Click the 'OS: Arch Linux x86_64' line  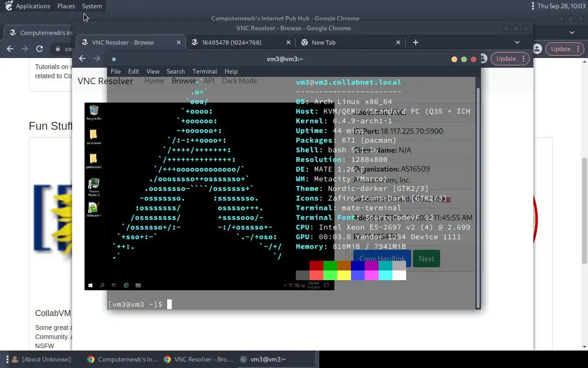344,102
